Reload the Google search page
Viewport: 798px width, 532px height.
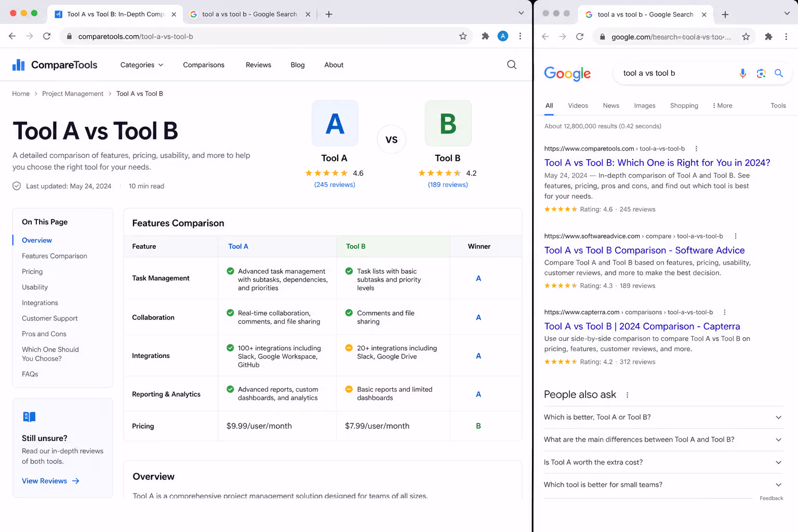point(580,36)
